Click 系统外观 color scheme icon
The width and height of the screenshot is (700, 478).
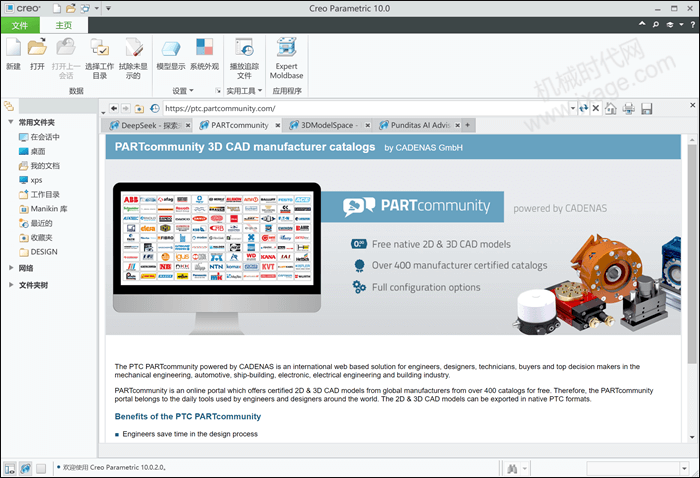point(204,48)
